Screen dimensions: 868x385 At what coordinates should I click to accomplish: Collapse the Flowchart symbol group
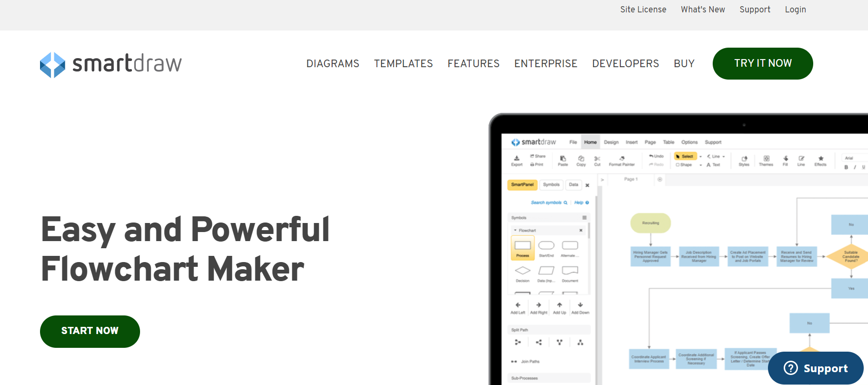515,231
